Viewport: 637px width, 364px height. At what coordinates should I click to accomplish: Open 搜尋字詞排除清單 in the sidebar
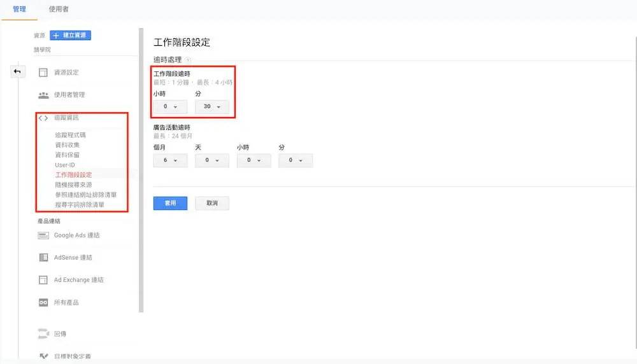tap(80, 205)
